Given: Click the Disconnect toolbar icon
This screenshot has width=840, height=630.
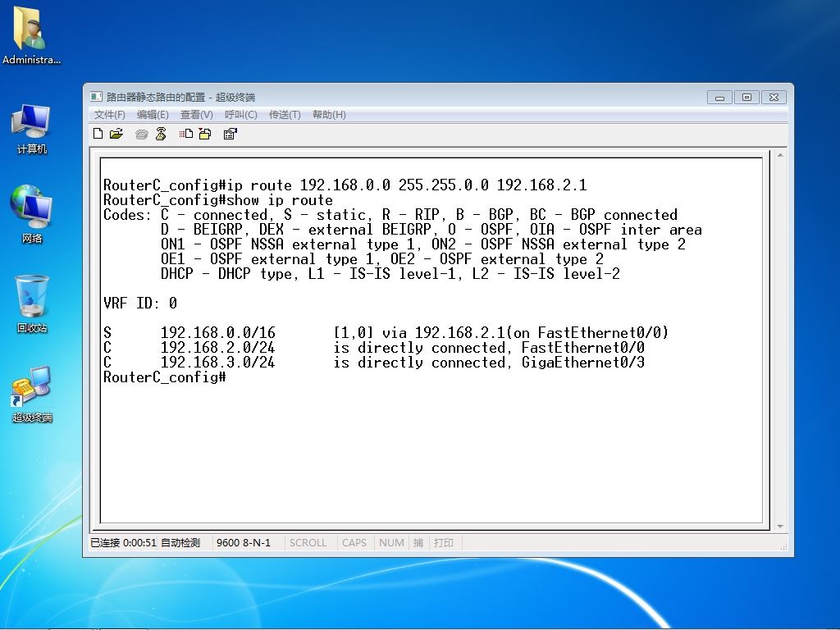Looking at the screenshot, I should [x=161, y=134].
